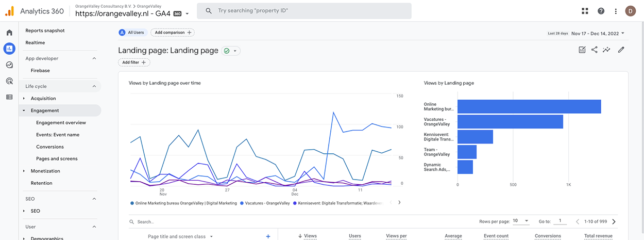Click the All Users segment chip

132,33
